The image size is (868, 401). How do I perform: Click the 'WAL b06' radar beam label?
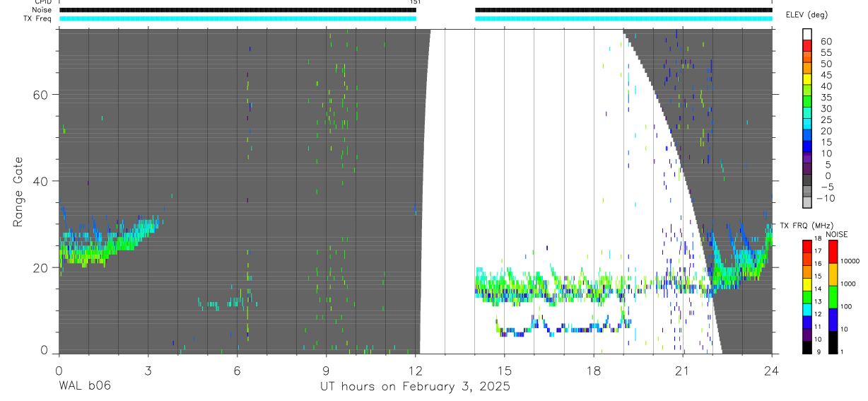tap(85, 386)
